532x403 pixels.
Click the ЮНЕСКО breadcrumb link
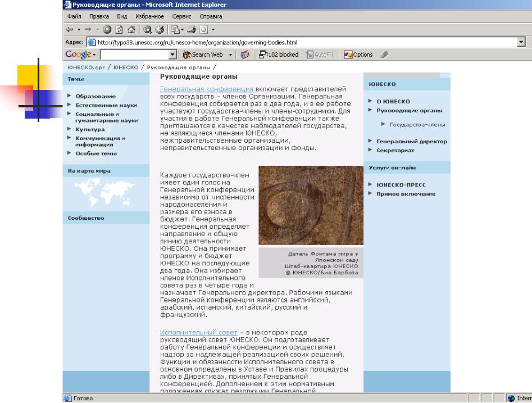(x=126, y=67)
